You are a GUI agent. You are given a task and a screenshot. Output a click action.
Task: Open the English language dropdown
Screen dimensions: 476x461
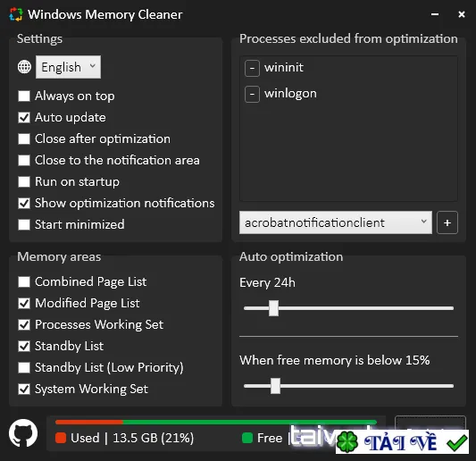click(68, 67)
